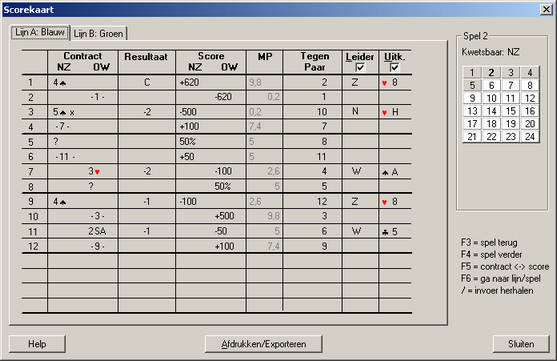This screenshot has width=557, height=361.
Task: Go to spel 12 in the grid
Action: [x=530, y=98]
